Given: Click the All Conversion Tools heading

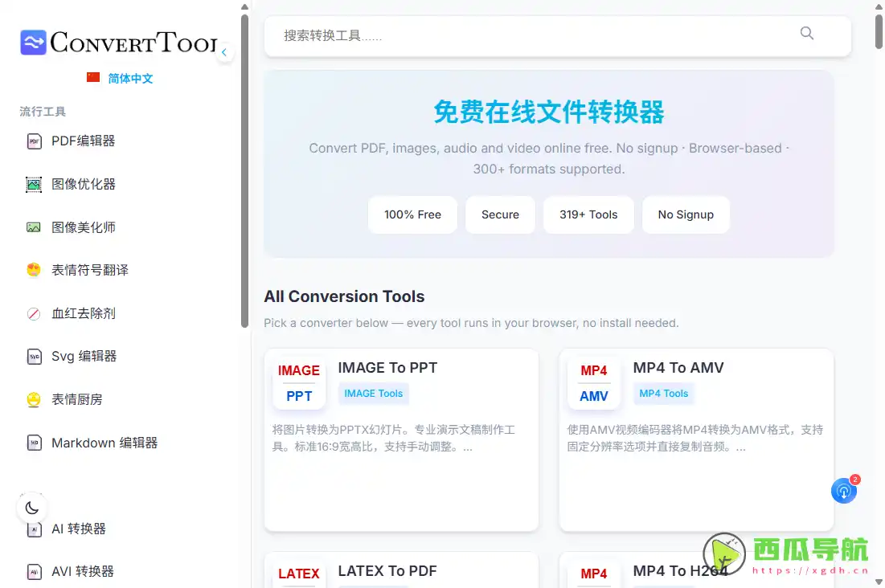Looking at the screenshot, I should [x=344, y=297].
